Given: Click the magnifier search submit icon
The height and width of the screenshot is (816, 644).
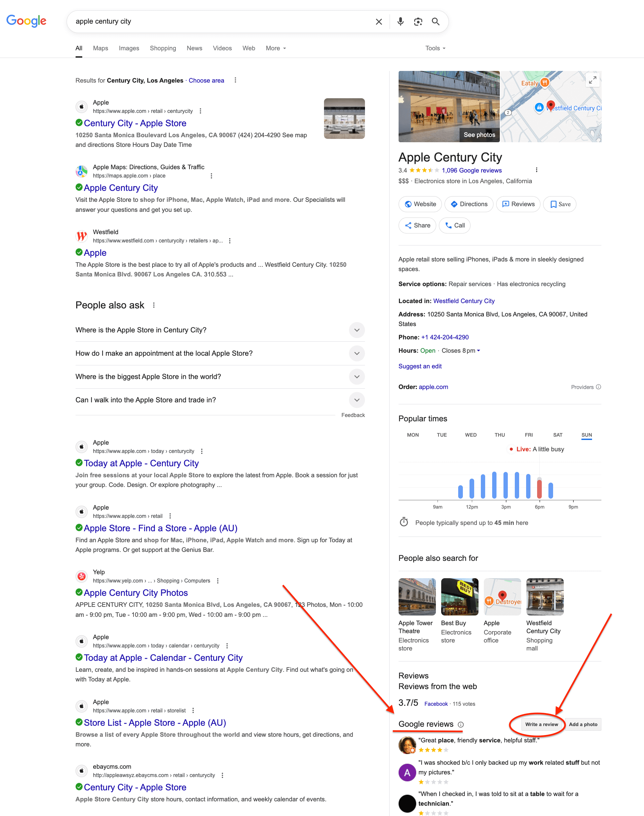Looking at the screenshot, I should pyautogui.click(x=436, y=22).
